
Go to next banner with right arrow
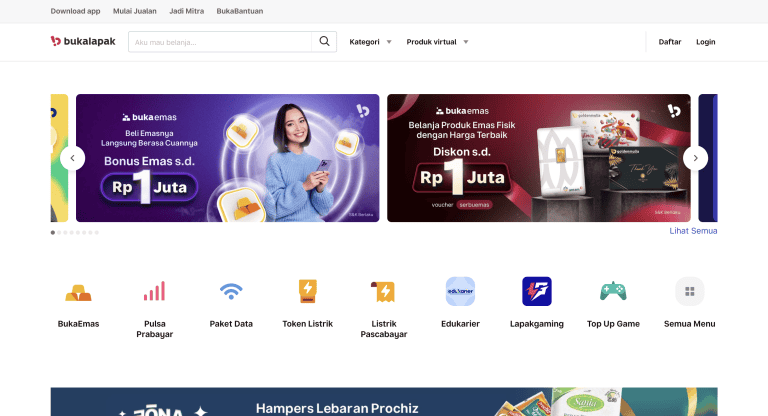(x=696, y=158)
